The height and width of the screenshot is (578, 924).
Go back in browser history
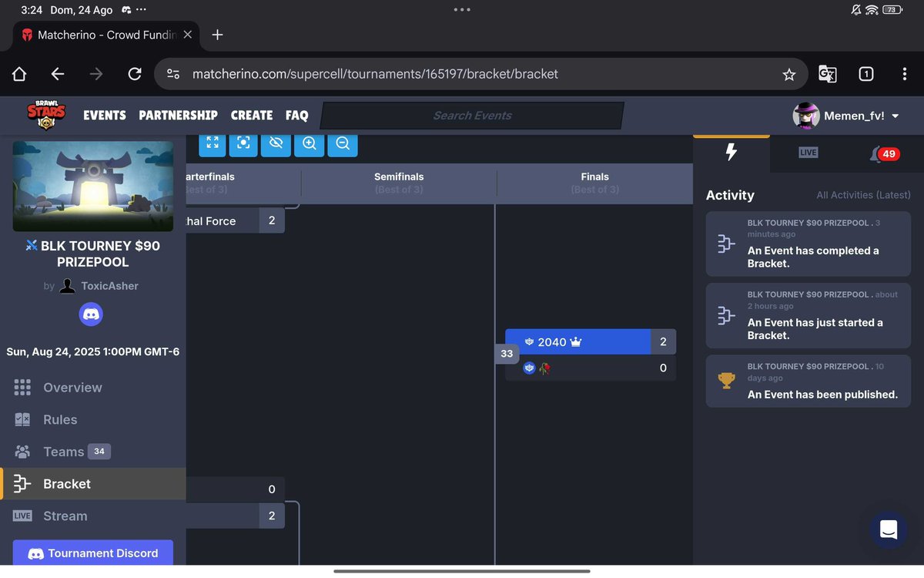point(57,74)
